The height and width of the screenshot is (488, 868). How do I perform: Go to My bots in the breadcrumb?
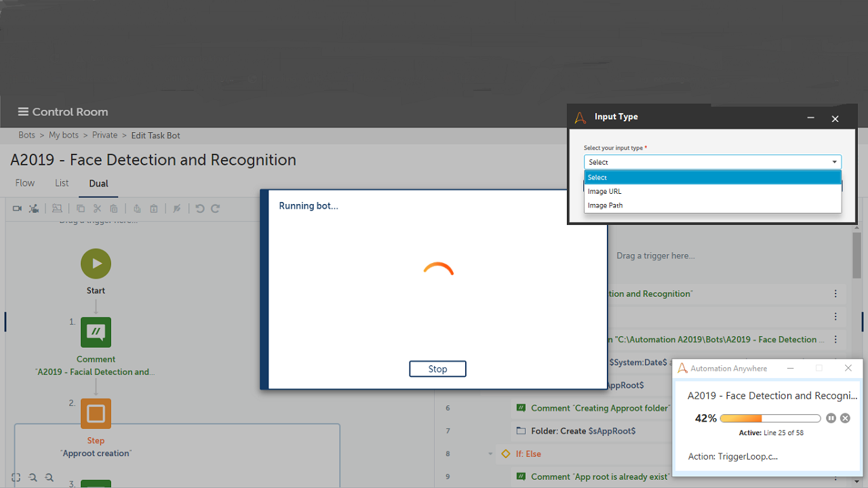(x=64, y=136)
